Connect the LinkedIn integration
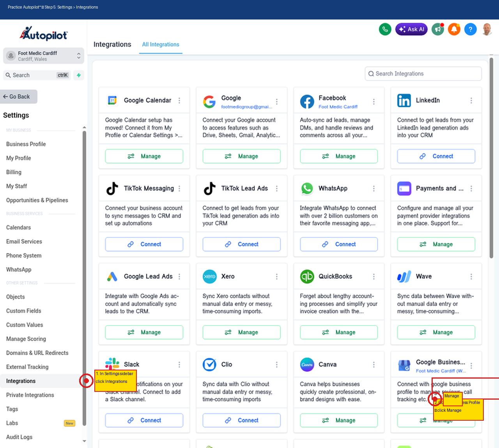Viewport: 499px width, 448px height. coord(436,156)
